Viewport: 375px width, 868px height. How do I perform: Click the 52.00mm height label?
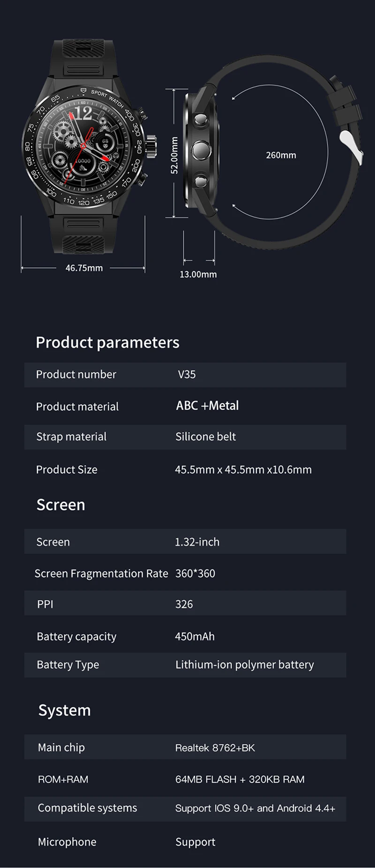coord(174,156)
